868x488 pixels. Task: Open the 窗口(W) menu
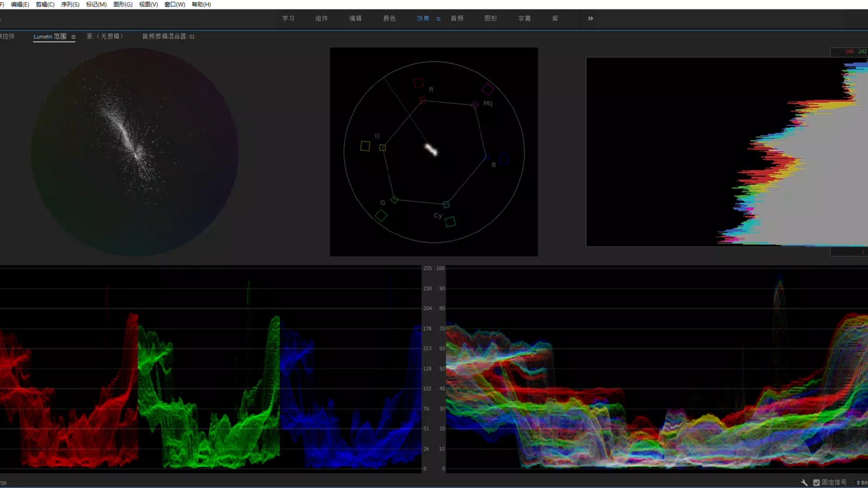click(x=175, y=4)
